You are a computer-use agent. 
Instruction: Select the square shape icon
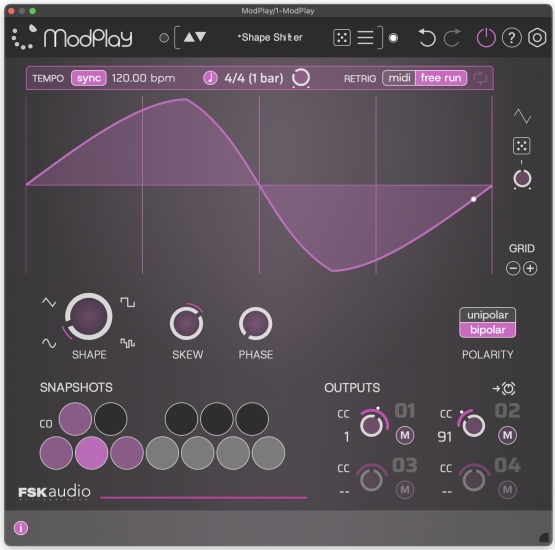pos(128,302)
